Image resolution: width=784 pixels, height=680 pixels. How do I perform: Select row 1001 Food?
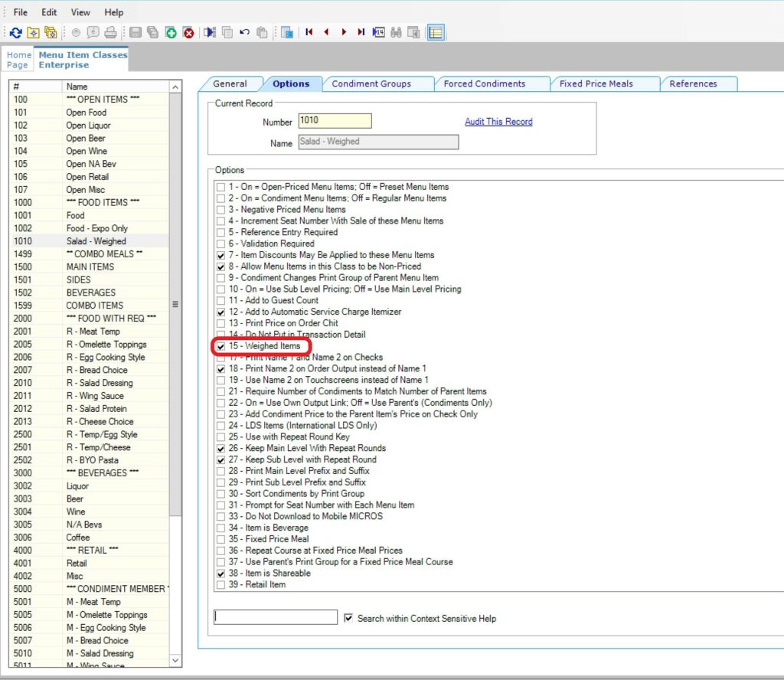(x=90, y=215)
